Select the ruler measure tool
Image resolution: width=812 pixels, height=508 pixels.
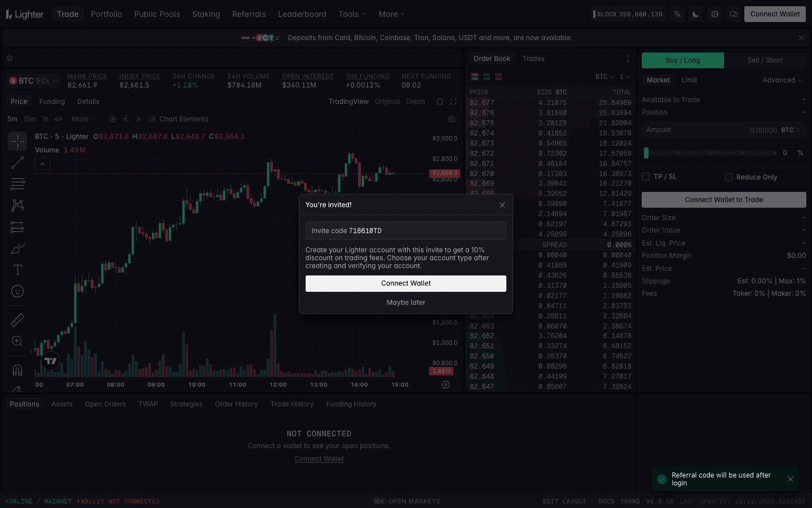[x=17, y=320]
